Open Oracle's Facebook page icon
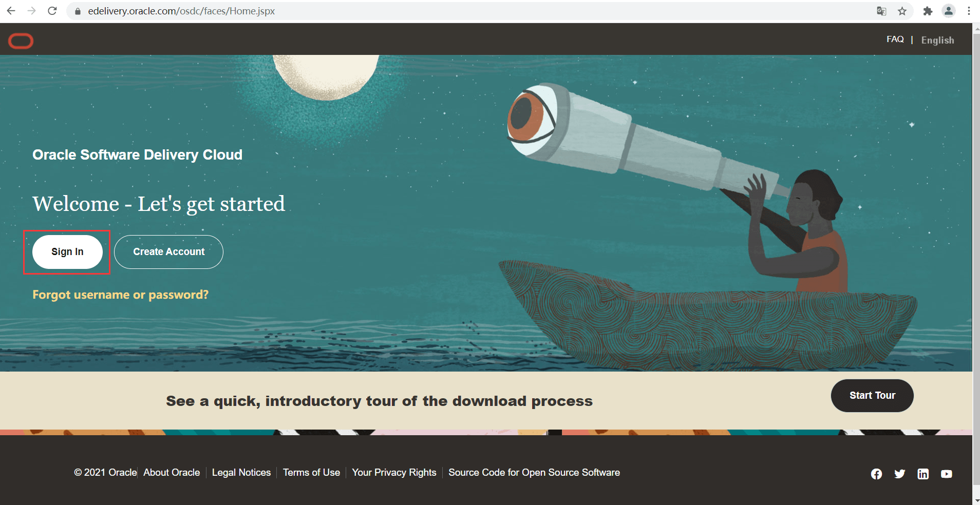This screenshot has height=505, width=980. click(x=876, y=474)
